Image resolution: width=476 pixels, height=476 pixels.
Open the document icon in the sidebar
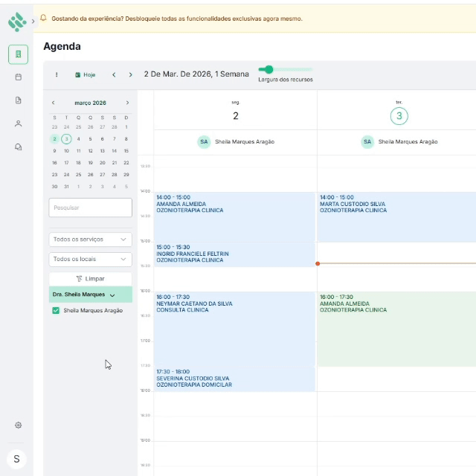[18, 100]
